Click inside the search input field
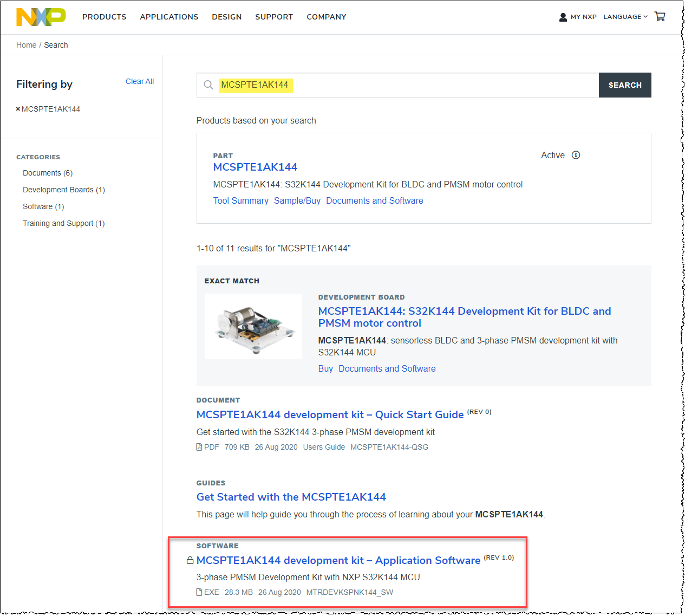This screenshot has height=616, width=685. click(x=379, y=85)
